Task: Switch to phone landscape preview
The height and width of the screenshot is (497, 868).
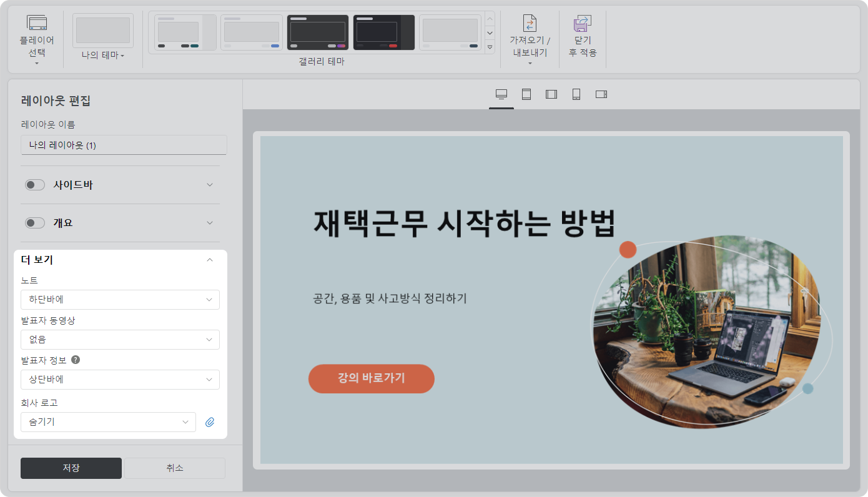Action: (x=601, y=94)
